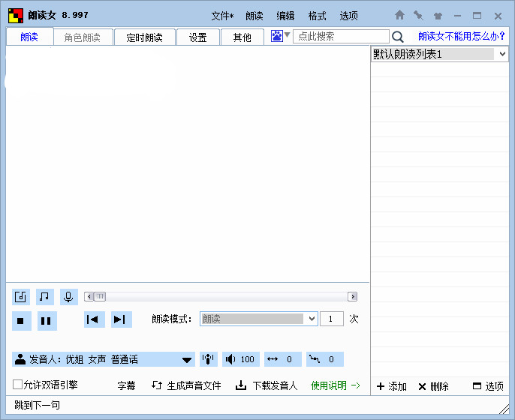Click the home icon in title bar
Screen dimensions: 515x420
click(399, 15)
